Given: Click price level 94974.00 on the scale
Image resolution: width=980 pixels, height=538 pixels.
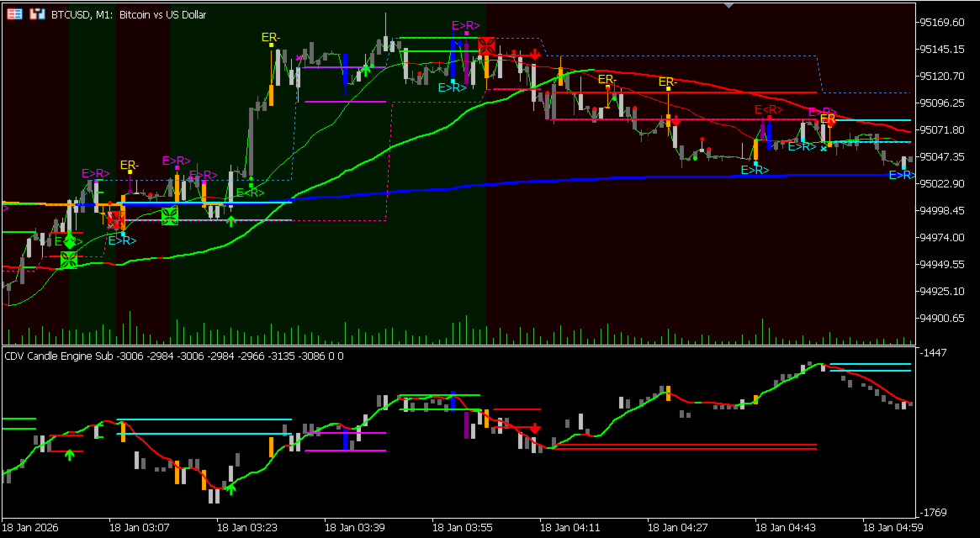Looking at the screenshot, I should point(942,237).
